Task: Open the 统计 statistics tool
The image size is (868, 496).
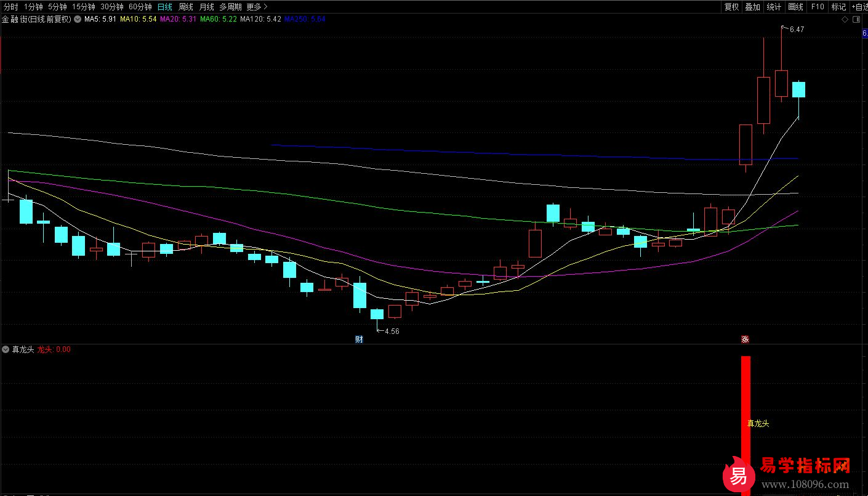Action: pyautogui.click(x=774, y=7)
